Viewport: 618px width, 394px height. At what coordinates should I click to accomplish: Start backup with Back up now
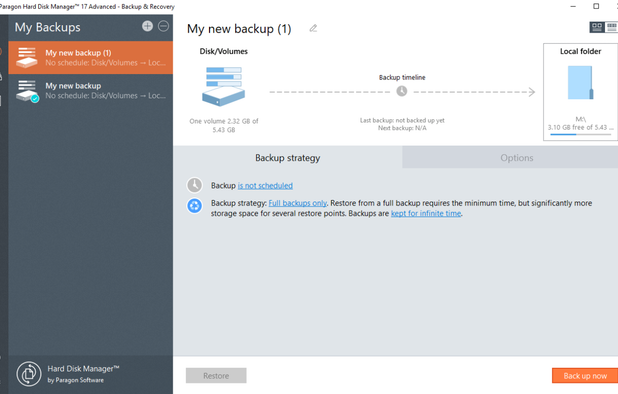point(585,375)
